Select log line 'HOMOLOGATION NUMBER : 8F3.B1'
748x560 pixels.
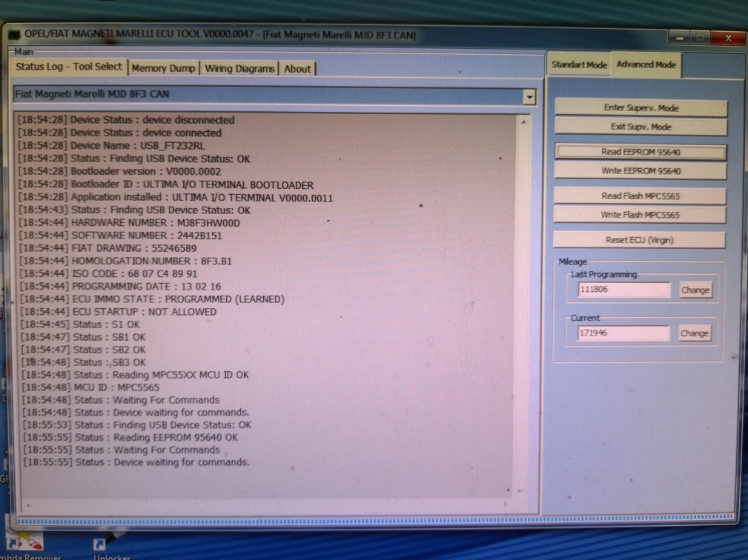tap(126, 261)
